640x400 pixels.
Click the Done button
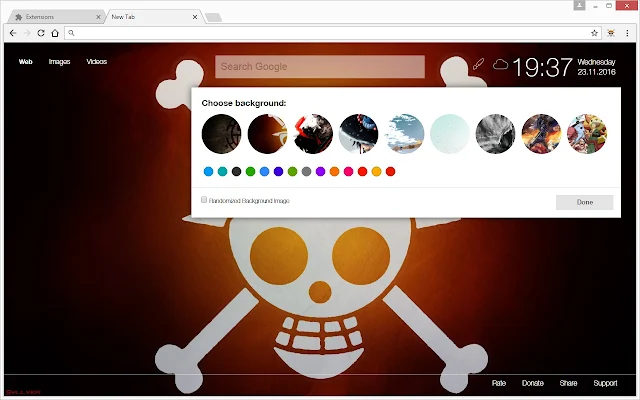[584, 202]
